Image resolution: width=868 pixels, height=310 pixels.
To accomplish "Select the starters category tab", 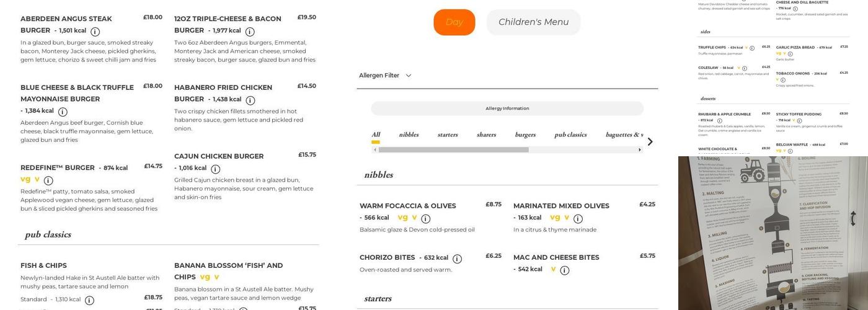I will point(448,135).
